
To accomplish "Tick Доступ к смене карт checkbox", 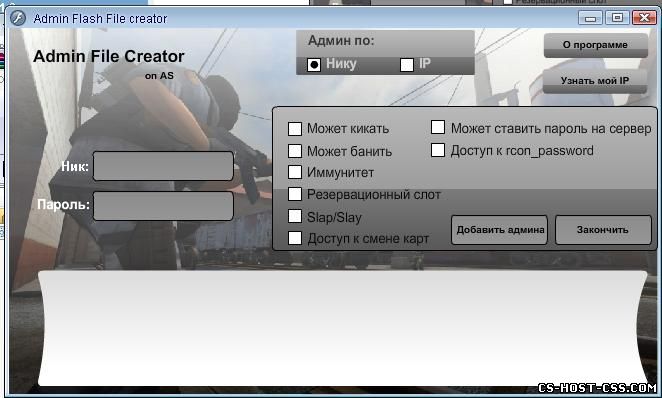I will click(x=295, y=238).
